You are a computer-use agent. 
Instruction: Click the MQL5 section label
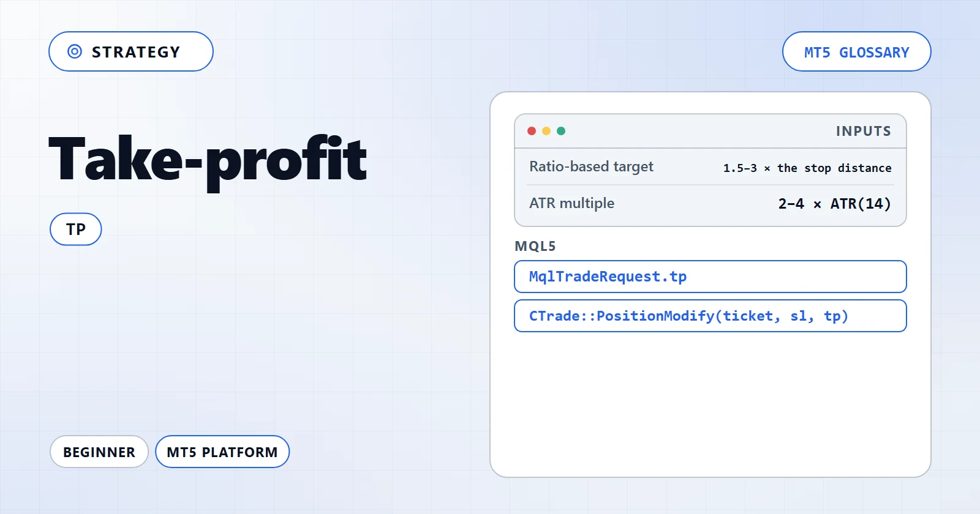[x=535, y=246]
